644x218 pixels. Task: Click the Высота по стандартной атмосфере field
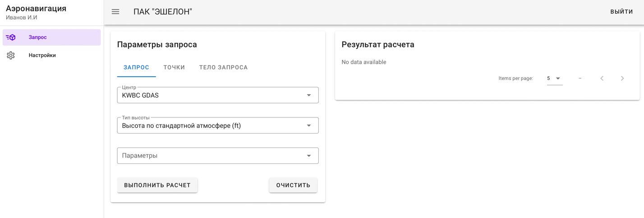[218, 125]
